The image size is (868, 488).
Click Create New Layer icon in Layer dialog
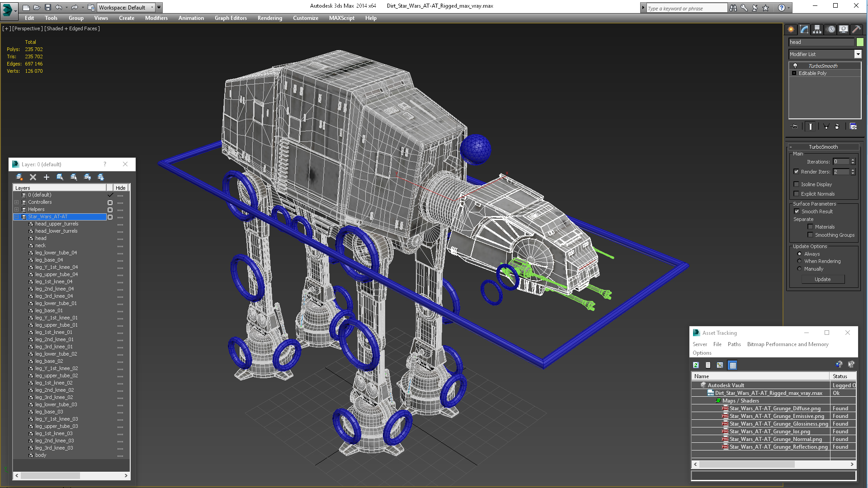(19, 177)
